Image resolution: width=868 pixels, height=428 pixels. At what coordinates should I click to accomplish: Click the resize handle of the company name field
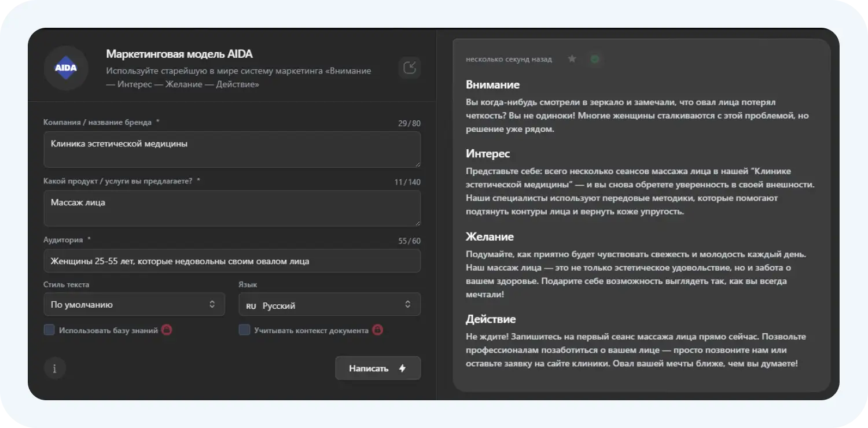tap(417, 164)
